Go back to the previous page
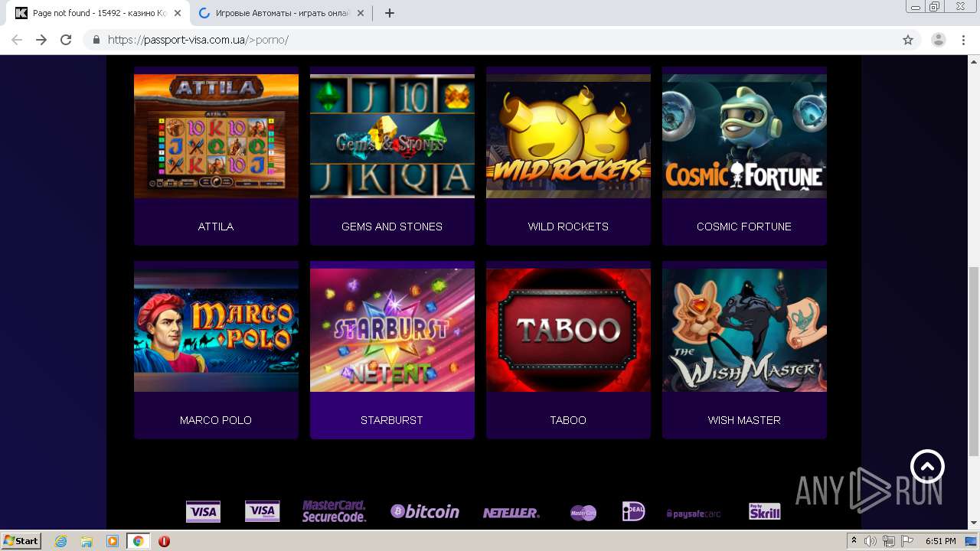This screenshot has height=551, width=980. [x=17, y=40]
